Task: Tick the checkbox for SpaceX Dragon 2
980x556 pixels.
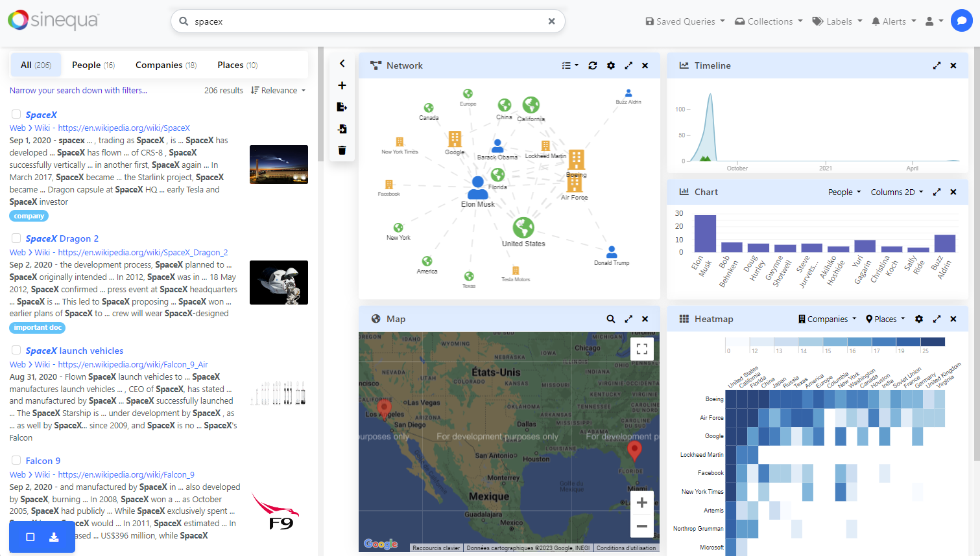Action: point(16,238)
